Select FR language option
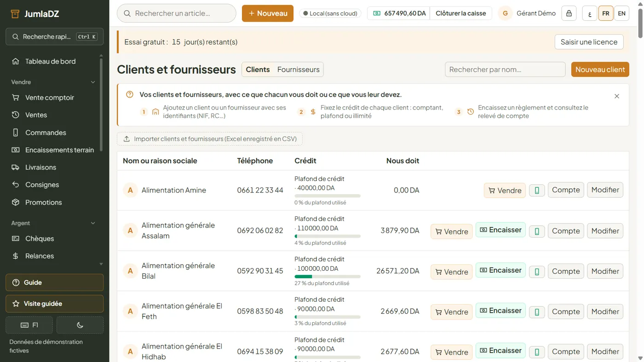644x362 pixels. click(605, 13)
